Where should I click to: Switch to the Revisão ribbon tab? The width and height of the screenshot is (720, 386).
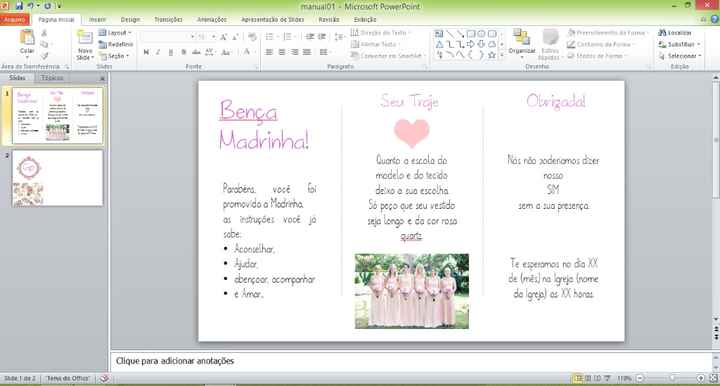click(329, 20)
